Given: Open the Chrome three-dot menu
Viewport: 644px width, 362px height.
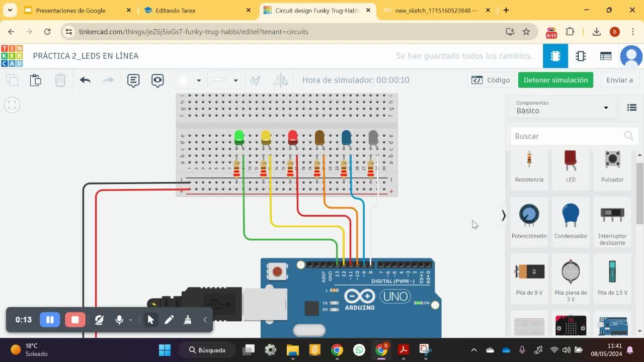Looking at the screenshot, I should point(633,32).
